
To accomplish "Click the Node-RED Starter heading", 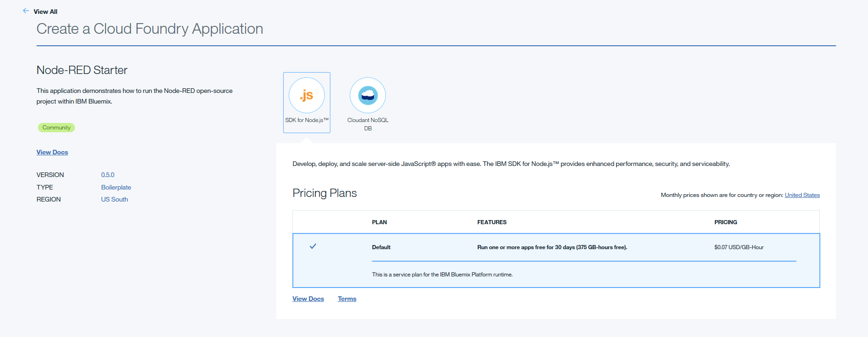I will (82, 70).
